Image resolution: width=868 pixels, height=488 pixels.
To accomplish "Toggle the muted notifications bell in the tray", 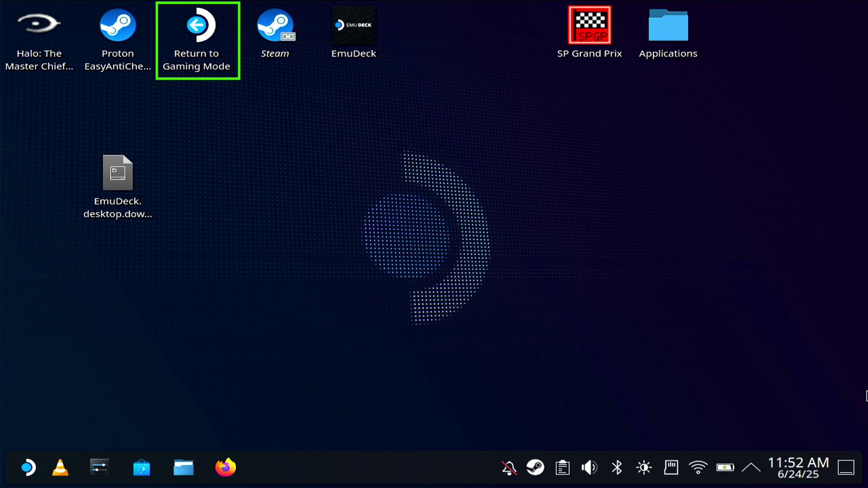I will (x=509, y=467).
